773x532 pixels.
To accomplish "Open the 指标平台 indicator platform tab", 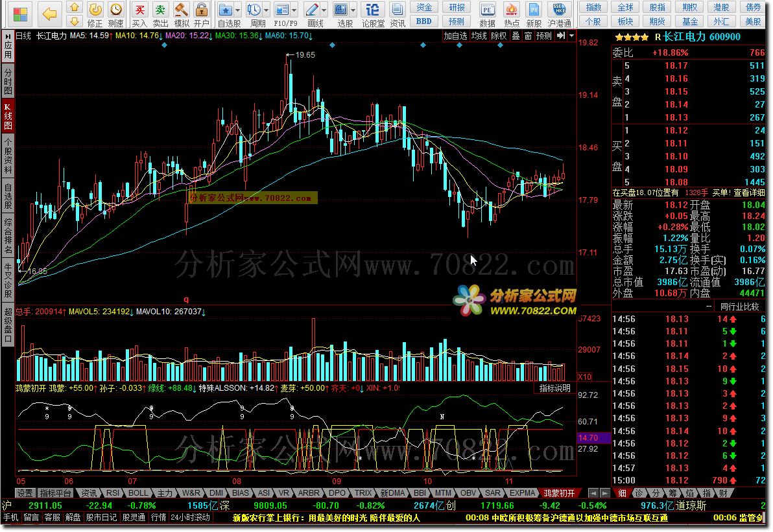I will (x=55, y=492).
